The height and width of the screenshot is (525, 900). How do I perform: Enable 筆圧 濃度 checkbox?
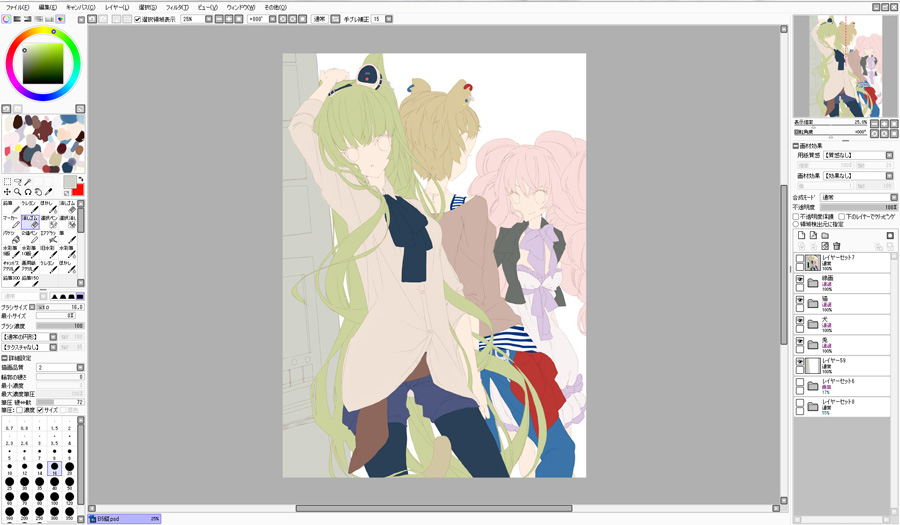[x=20, y=410]
